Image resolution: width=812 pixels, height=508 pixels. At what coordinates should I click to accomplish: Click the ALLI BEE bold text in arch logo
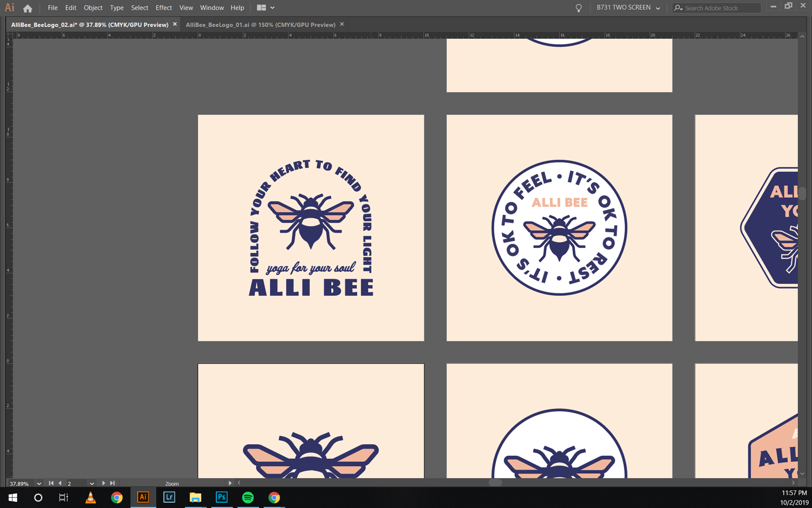(311, 288)
